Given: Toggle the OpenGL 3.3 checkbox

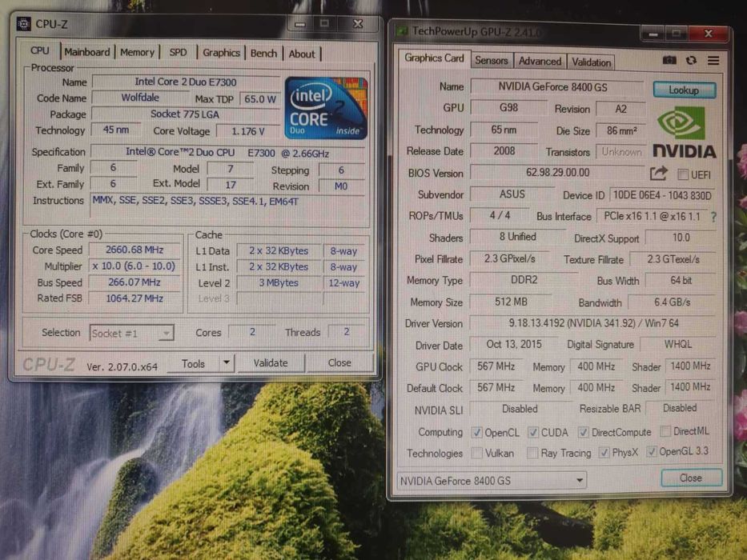Looking at the screenshot, I should click(x=652, y=451).
